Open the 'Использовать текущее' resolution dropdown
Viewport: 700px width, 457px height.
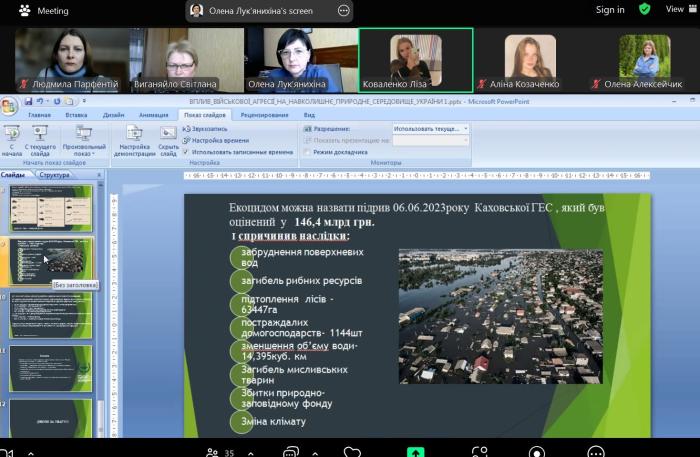click(430, 129)
